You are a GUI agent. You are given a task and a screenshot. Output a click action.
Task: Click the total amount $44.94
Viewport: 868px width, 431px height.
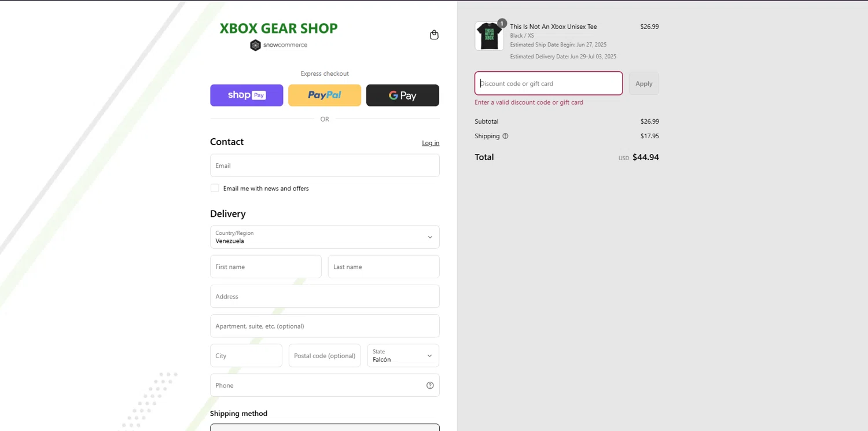click(x=646, y=157)
